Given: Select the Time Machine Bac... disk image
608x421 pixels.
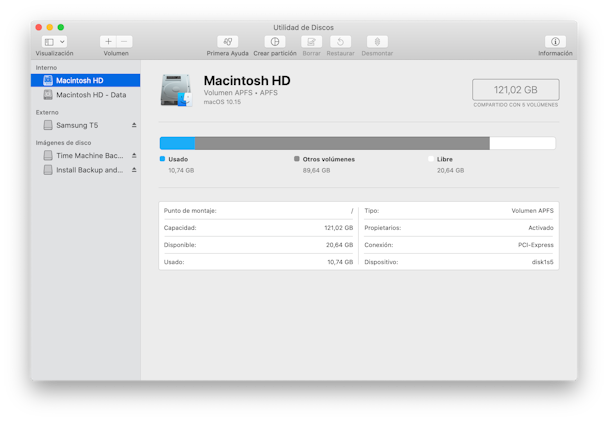Looking at the screenshot, I should coord(86,155).
